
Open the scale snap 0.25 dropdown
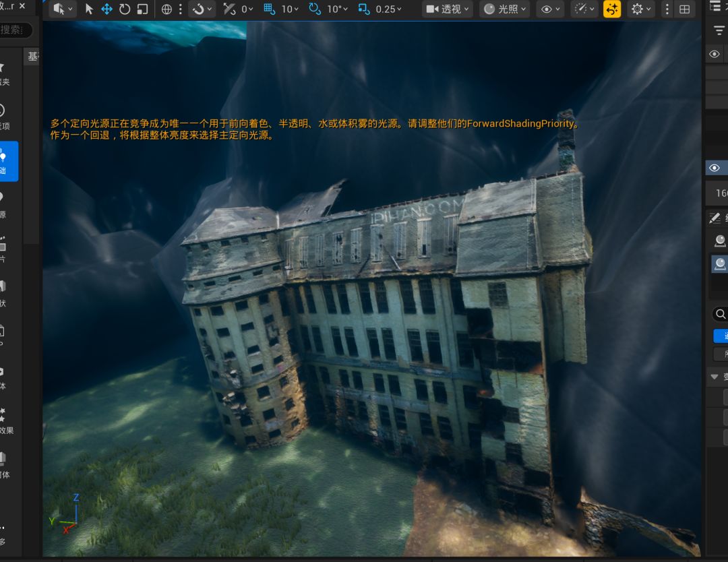point(389,9)
